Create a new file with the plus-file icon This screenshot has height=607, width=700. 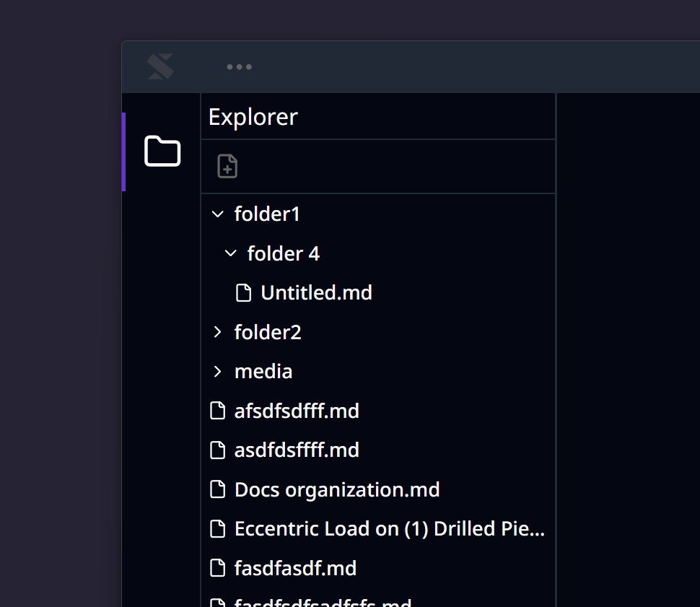(227, 166)
